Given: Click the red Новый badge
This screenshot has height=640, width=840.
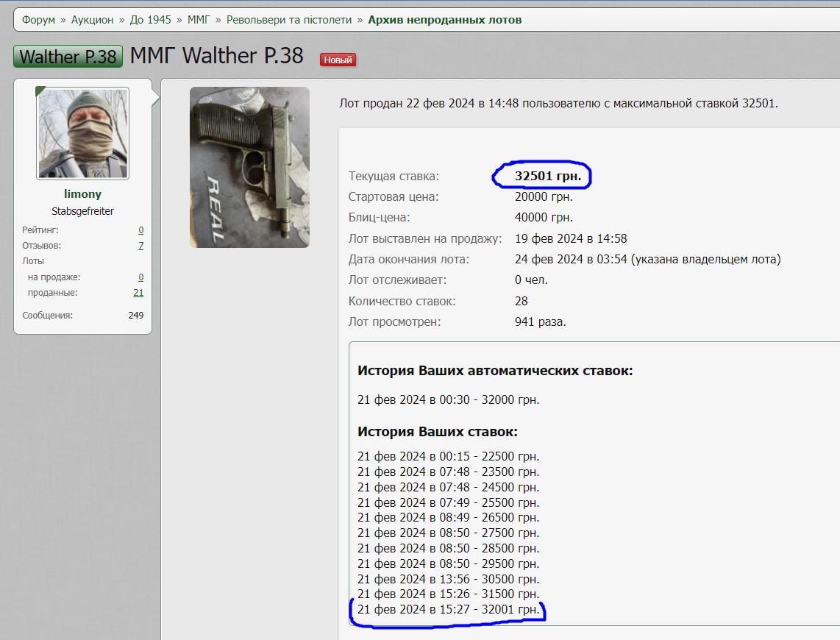Looking at the screenshot, I should click(x=338, y=60).
